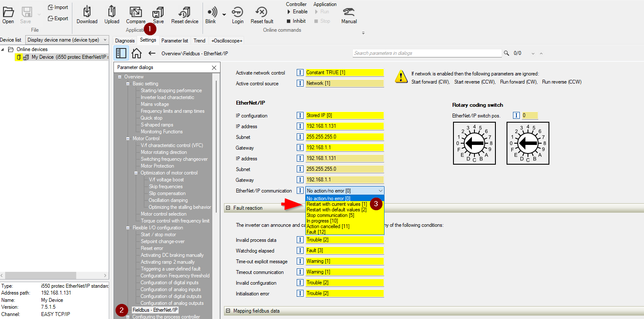Collapse the Flexible I/O configuration node

128,228
